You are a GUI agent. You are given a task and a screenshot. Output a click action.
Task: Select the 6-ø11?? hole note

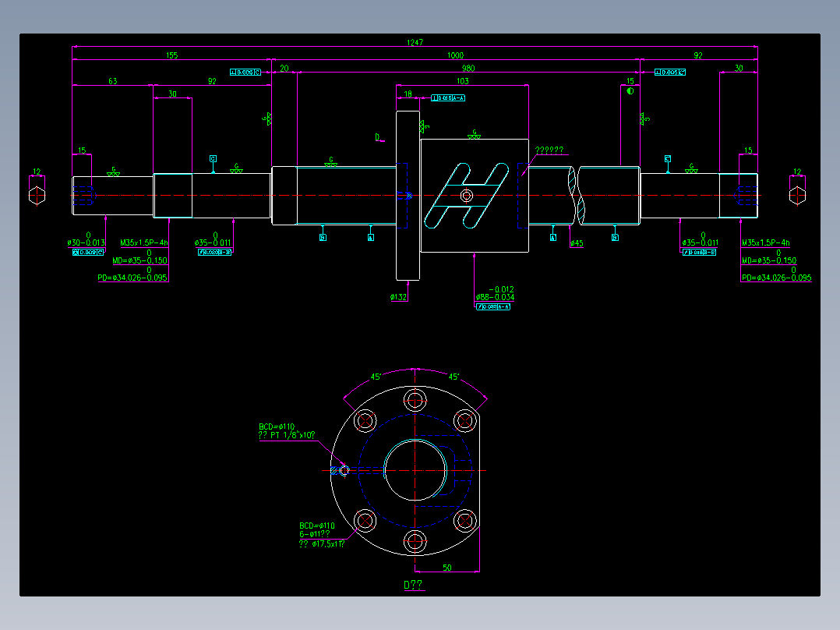tap(315, 534)
